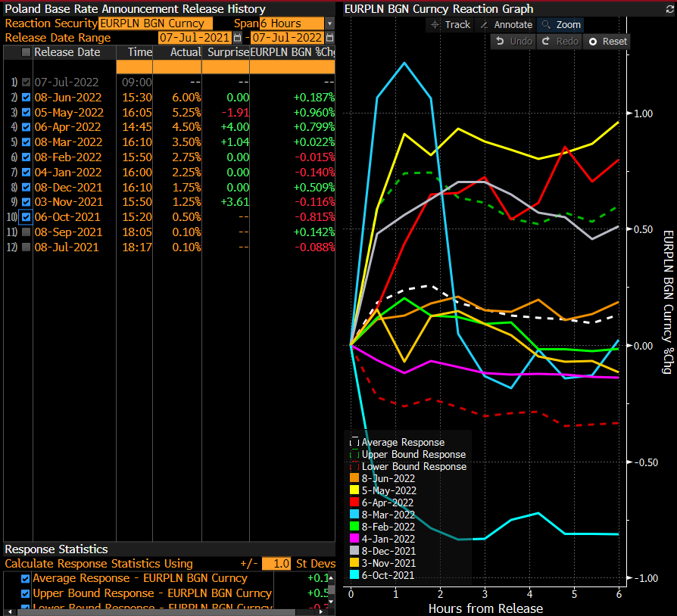
Task: Open the Span 6 Hours dropdown
Action: coord(329,23)
